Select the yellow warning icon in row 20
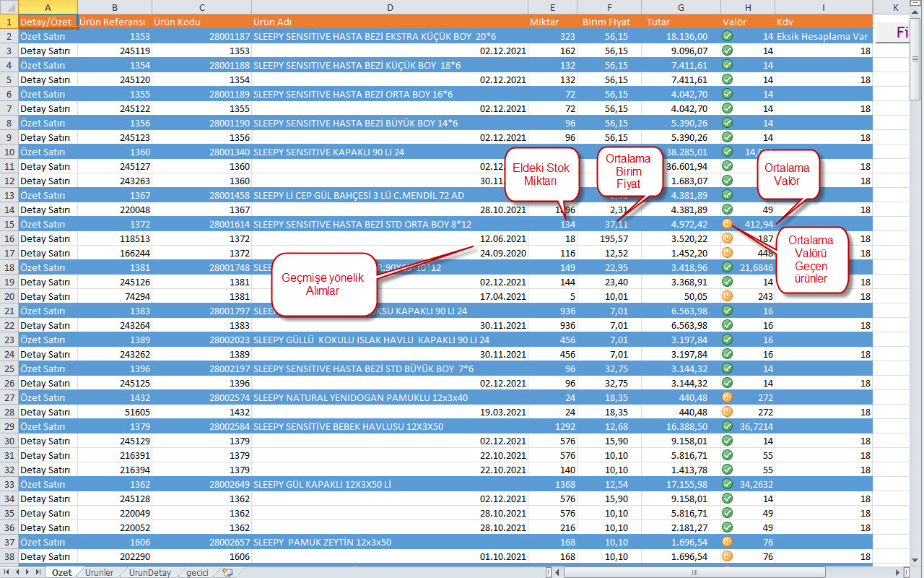Viewport: 924px width, 578px height. pyautogui.click(x=727, y=296)
